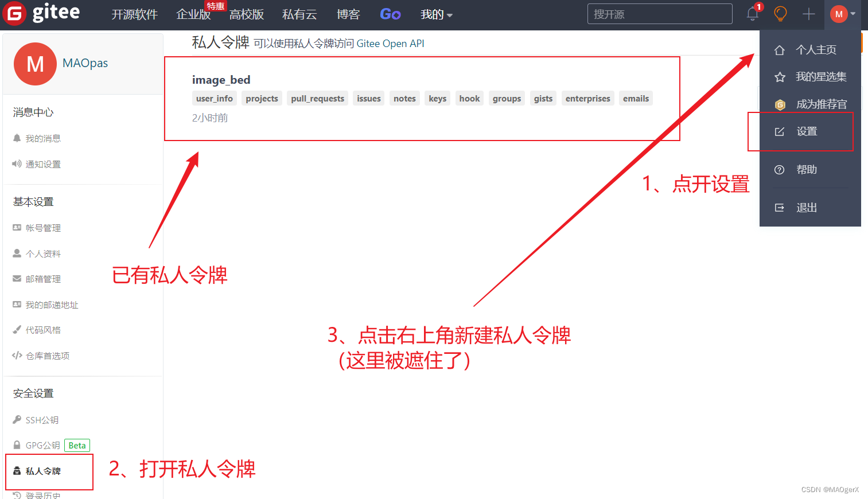Open 代码风格 in the sidebar
This screenshot has height=499, width=868.
[x=43, y=330]
